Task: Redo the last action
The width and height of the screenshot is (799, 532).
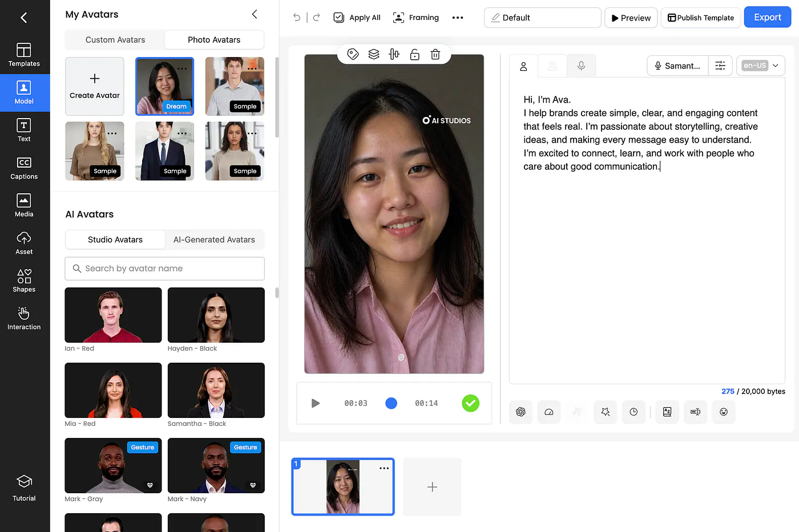Action: click(317, 18)
